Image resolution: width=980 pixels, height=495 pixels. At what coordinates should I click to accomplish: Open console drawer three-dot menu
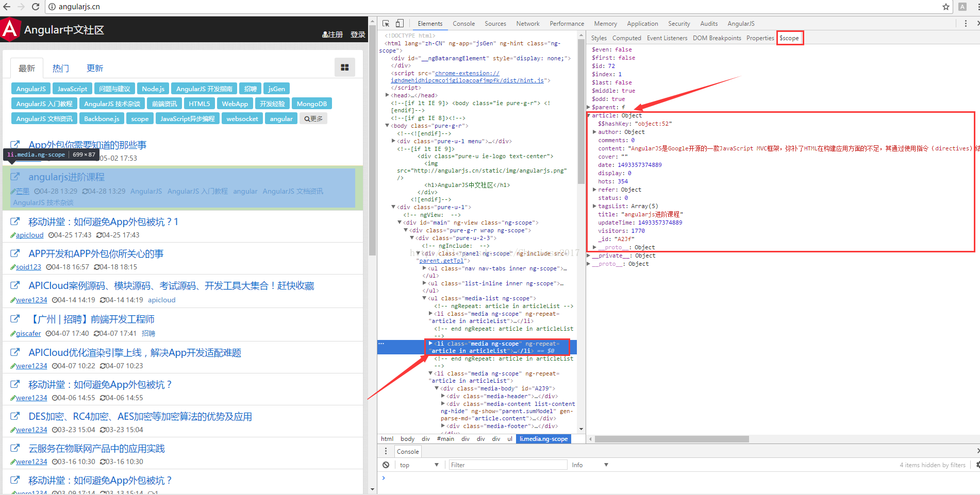[x=386, y=451]
